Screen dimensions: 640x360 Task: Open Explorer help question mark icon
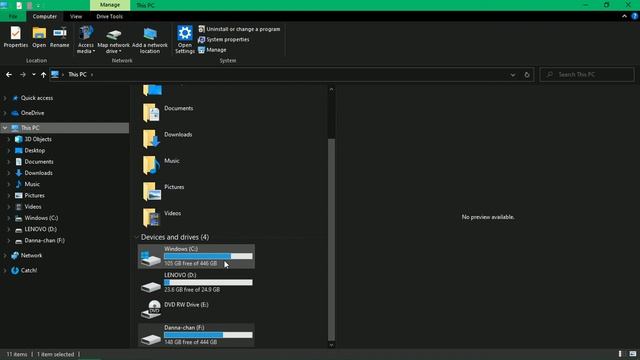pos(635,16)
